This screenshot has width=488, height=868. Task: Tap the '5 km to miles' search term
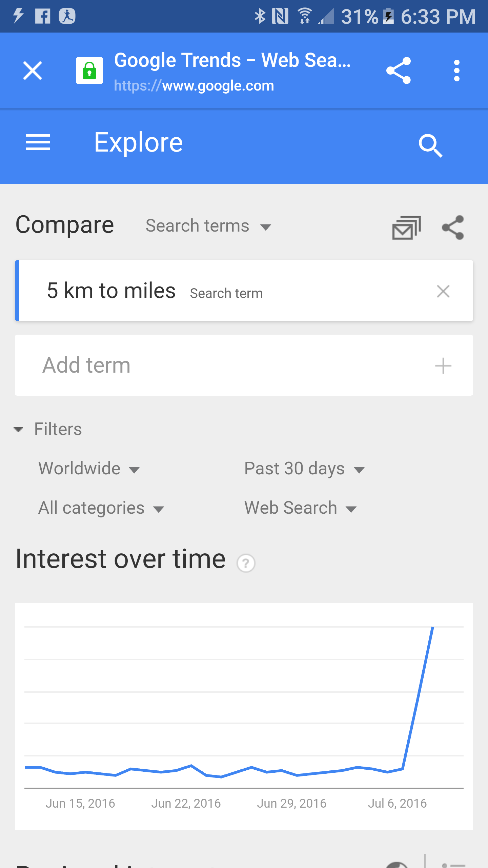111,291
